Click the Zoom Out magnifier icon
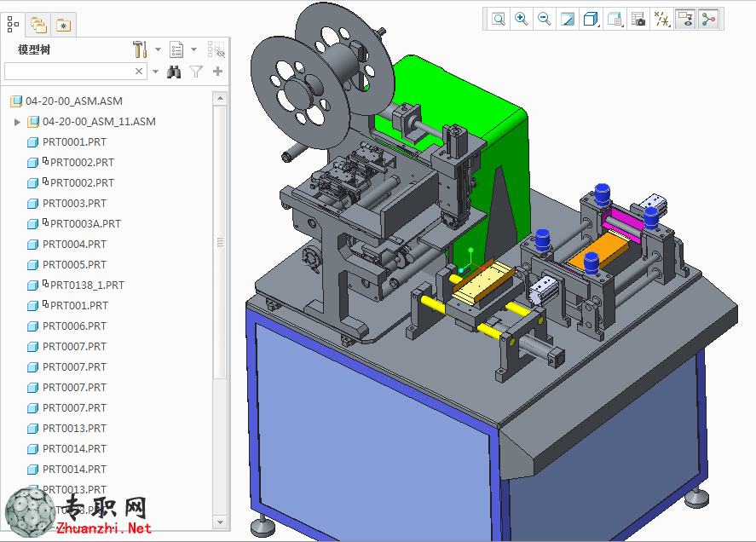756x542 pixels. point(545,20)
